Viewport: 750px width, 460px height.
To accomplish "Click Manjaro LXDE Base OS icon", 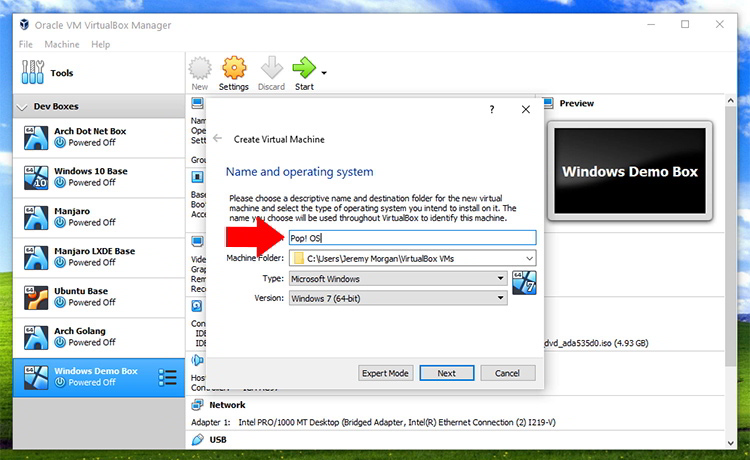I will click(x=36, y=257).
